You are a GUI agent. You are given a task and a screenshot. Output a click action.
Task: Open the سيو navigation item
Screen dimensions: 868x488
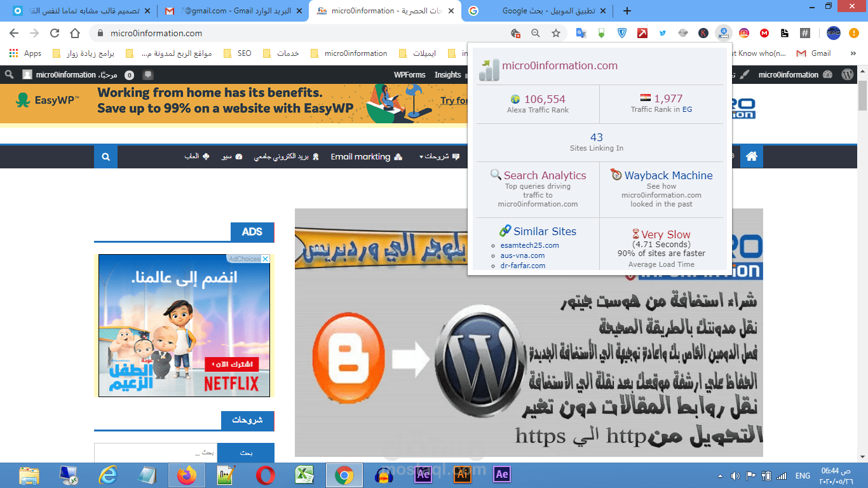tap(231, 156)
